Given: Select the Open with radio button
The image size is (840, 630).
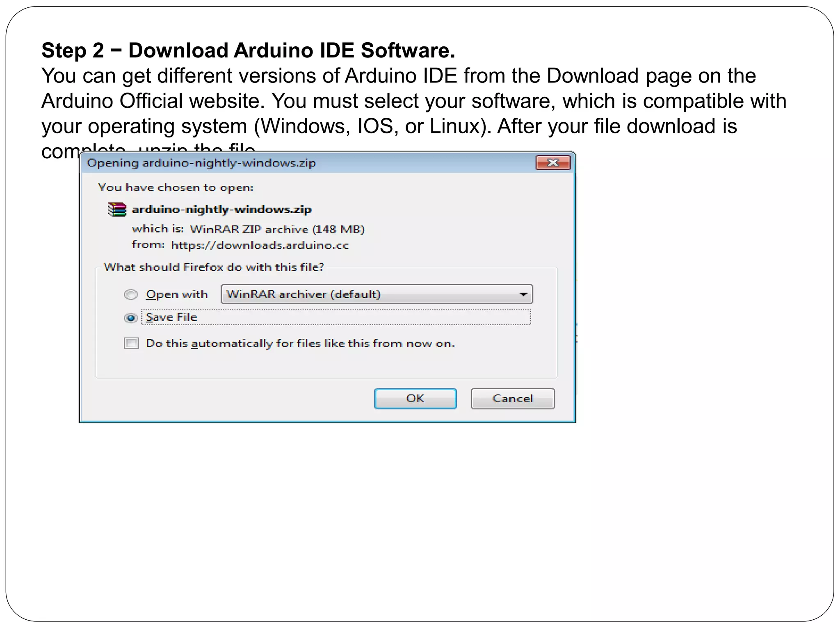Looking at the screenshot, I should coord(131,294).
